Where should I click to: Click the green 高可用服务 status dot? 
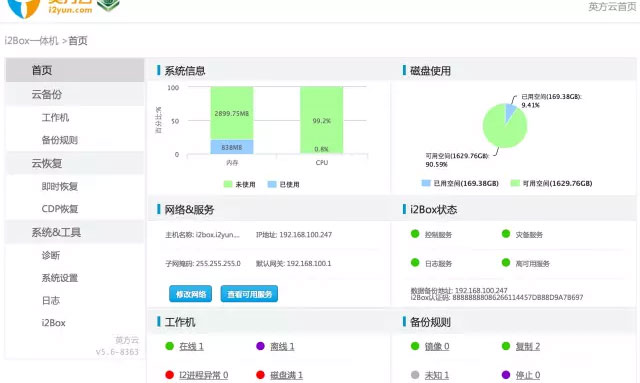click(506, 263)
